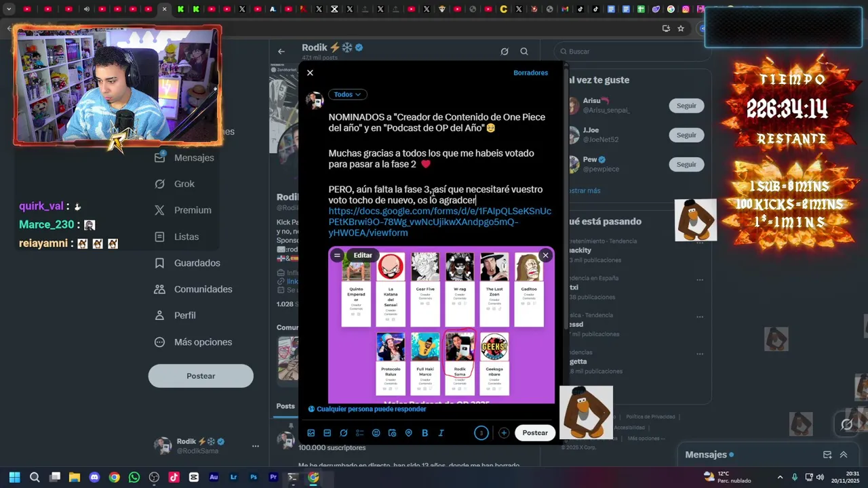Click the character count circle
868x488 pixels.
point(481,433)
